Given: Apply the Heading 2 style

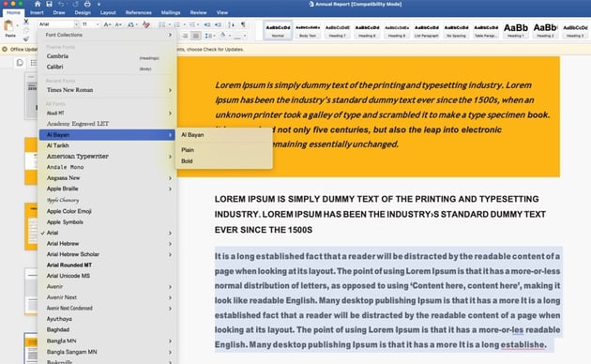Looking at the screenshot, I should tap(545, 30).
